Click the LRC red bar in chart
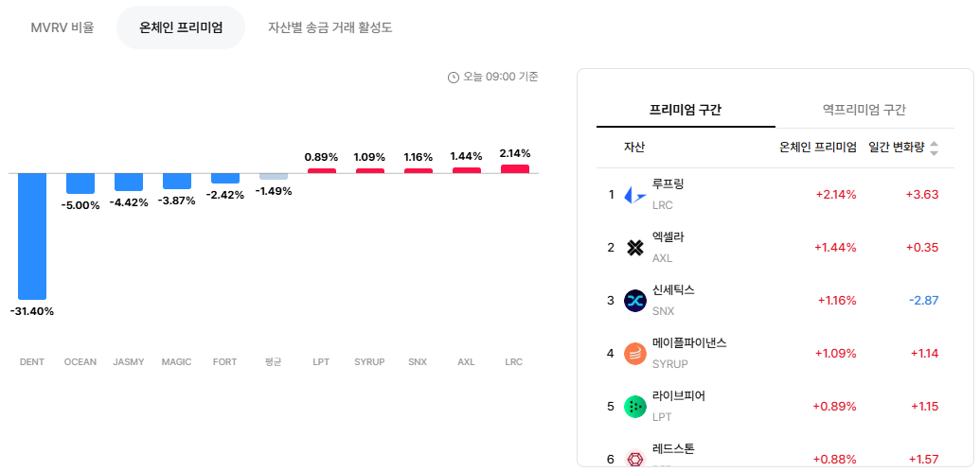The image size is (980, 472). [x=515, y=168]
